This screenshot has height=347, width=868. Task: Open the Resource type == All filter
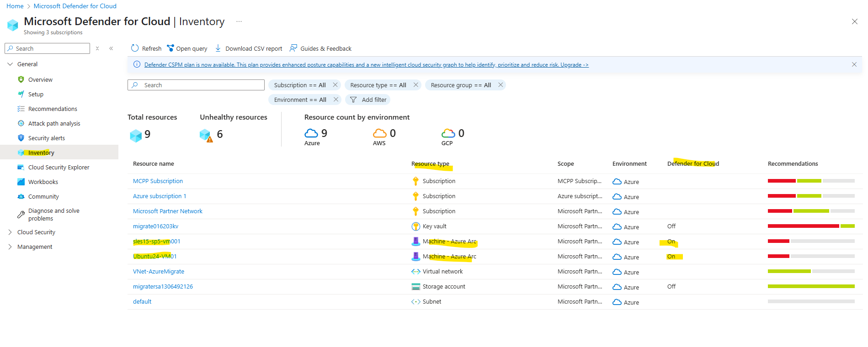tap(378, 85)
